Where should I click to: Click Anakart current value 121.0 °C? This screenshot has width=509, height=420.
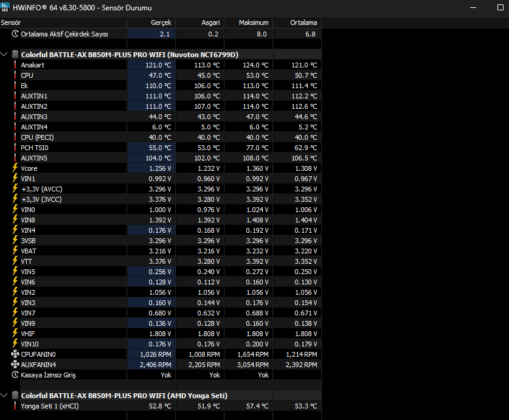[158, 65]
